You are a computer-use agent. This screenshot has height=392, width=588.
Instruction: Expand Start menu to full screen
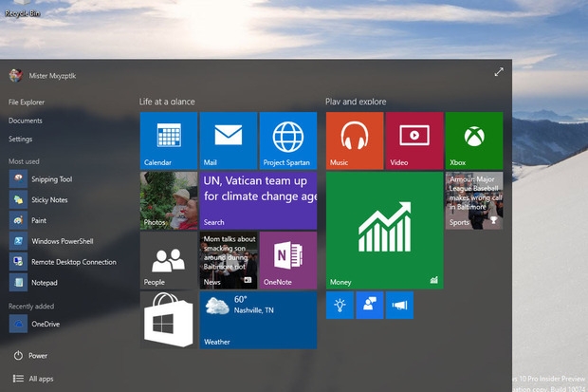[499, 72]
